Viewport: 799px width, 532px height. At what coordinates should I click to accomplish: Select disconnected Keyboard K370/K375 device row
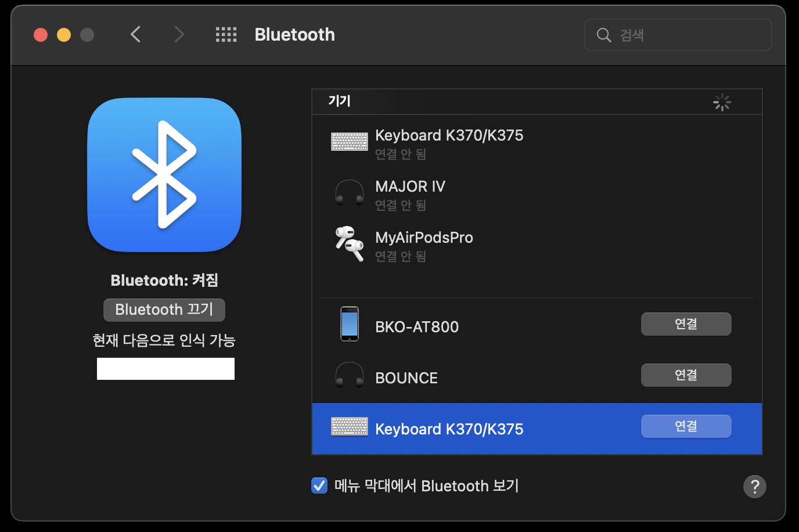click(537, 143)
